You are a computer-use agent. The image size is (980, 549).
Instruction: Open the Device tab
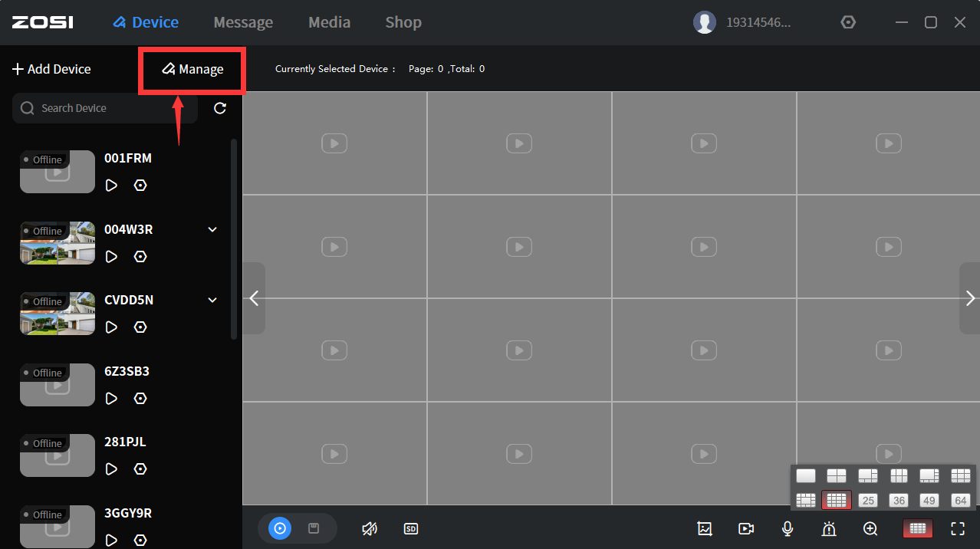146,22
